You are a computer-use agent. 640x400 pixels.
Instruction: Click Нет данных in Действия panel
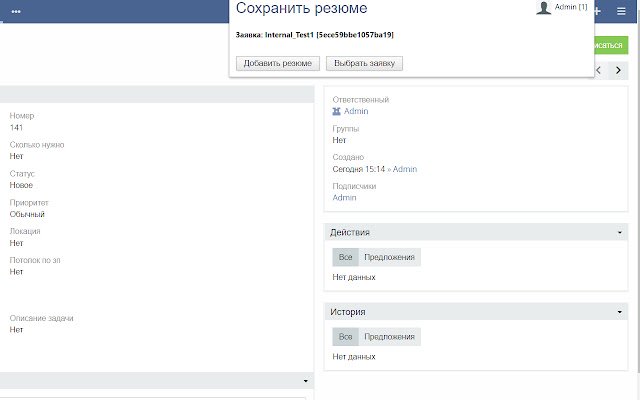coord(354,277)
